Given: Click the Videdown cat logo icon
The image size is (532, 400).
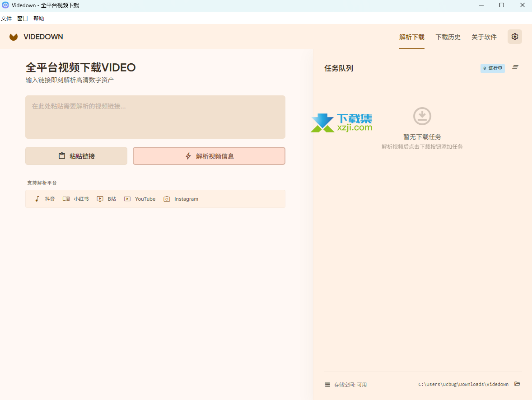Looking at the screenshot, I should (14, 37).
